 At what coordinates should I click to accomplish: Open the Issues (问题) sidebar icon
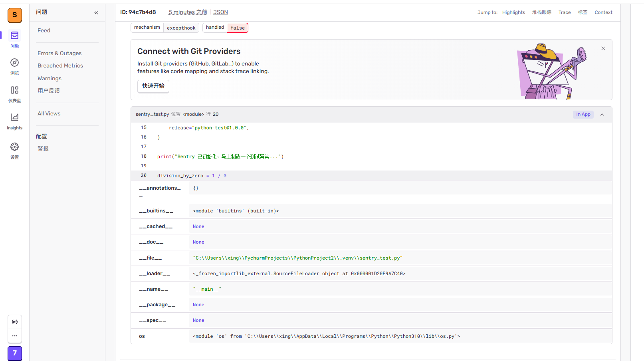tap(14, 36)
